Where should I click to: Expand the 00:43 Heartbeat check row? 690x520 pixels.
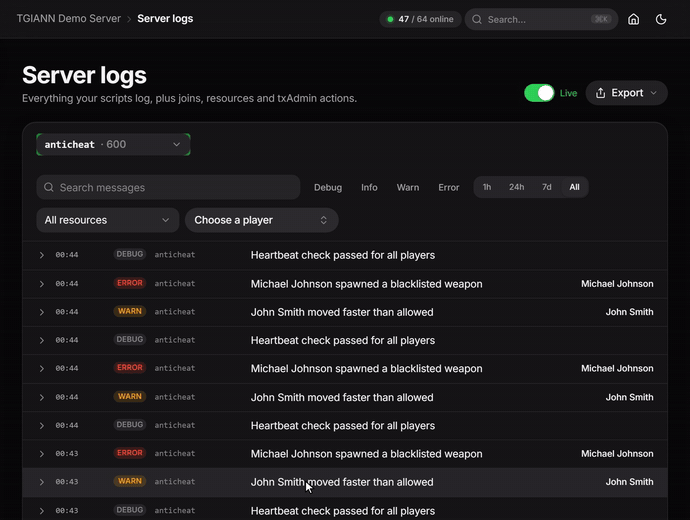point(41,511)
